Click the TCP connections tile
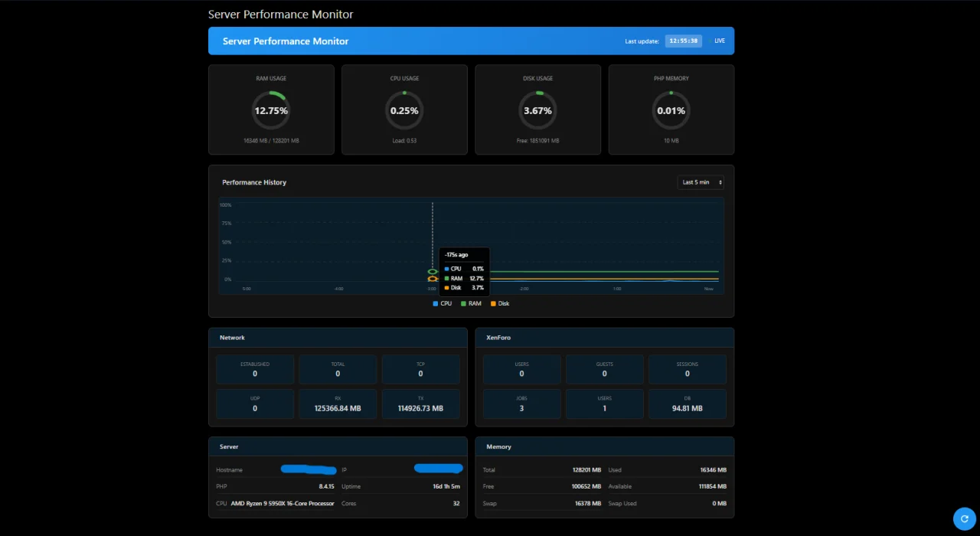The image size is (980, 536). coord(420,369)
